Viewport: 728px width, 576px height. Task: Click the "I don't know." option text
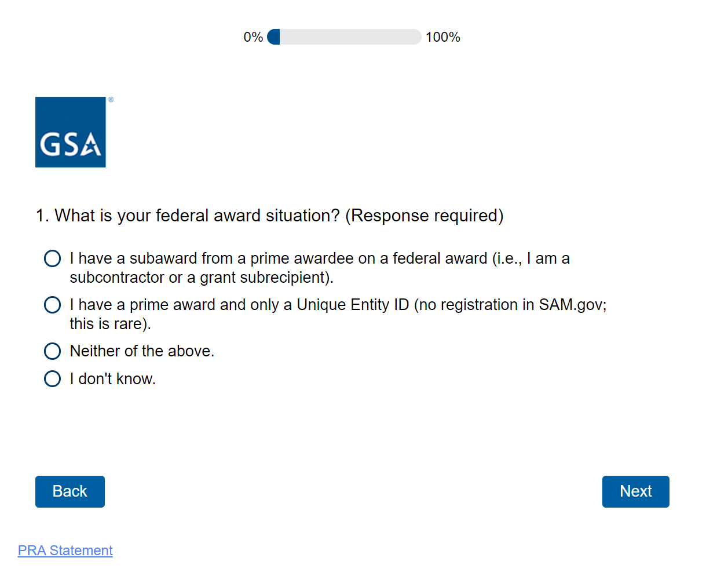113,379
